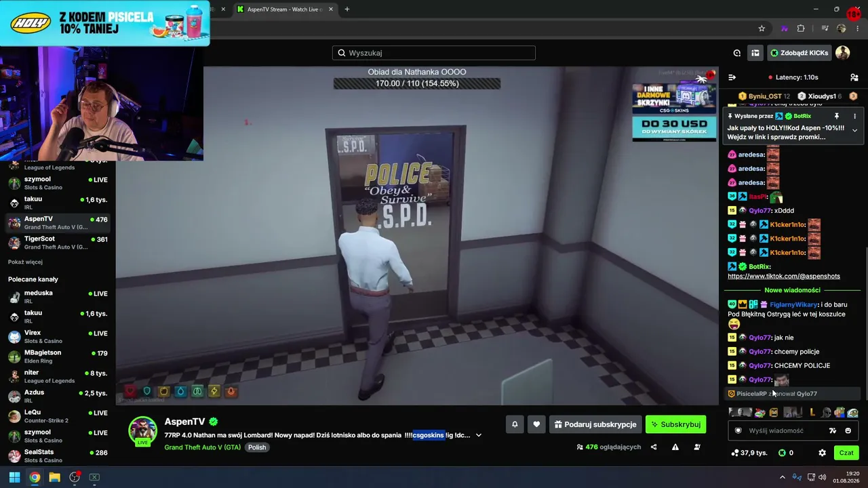The image size is (868, 488).
Task: Open the Kick shop box icon
Action: 755,53
